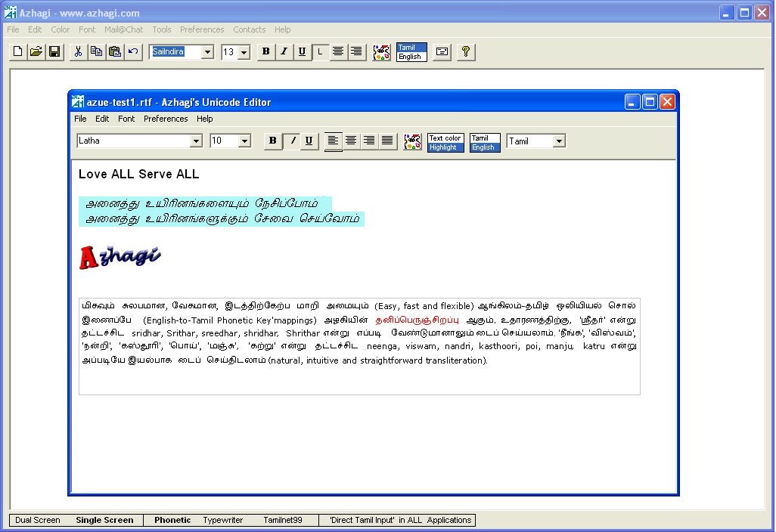The height and width of the screenshot is (532, 776).
Task: Click the Latha font name field
Action: click(x=134, y=141)
